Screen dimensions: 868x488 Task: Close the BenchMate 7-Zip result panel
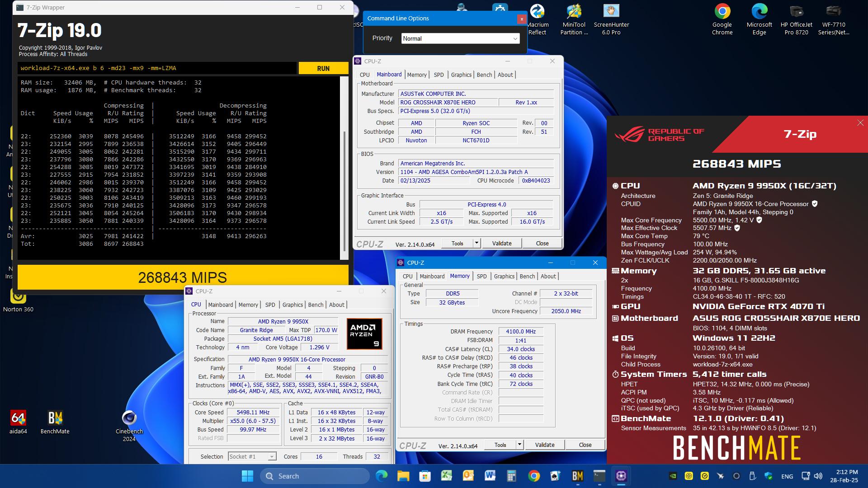[860, 123]
